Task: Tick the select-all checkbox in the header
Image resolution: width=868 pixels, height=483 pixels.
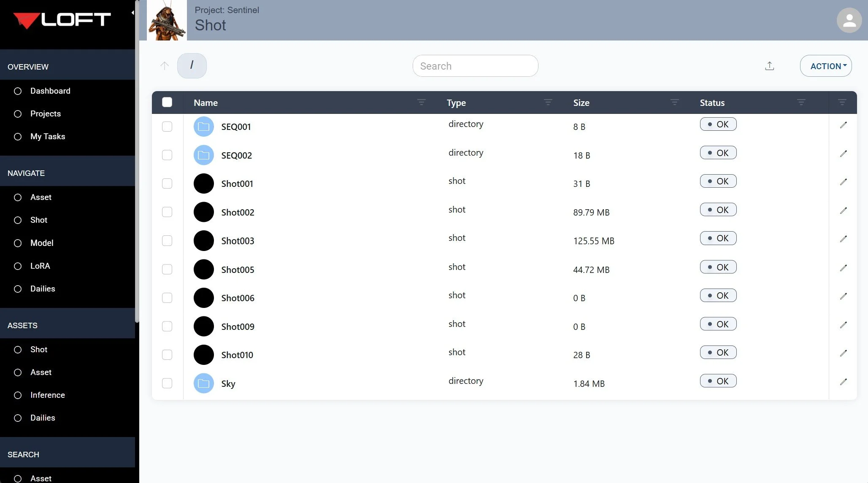Action: pyautogui.click(x=167, y=103)
